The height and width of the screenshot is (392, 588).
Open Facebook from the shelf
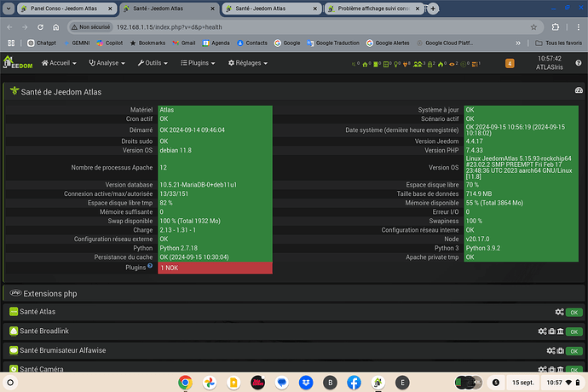(354, 383)
